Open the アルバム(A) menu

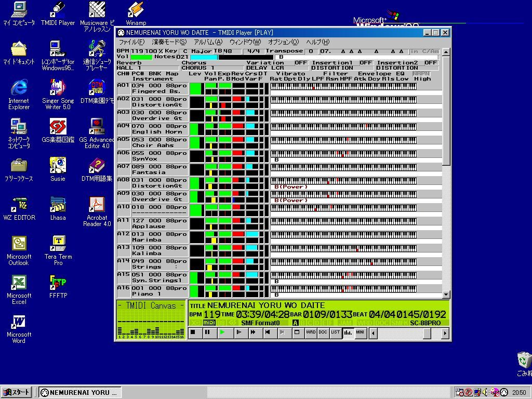click(208, 42)
